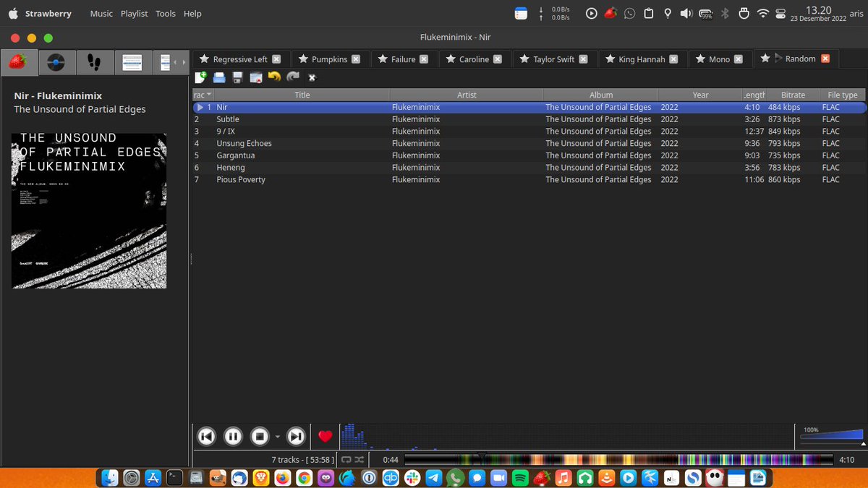Stop playback
Screen dimensions: 868x488
point(260,436)
